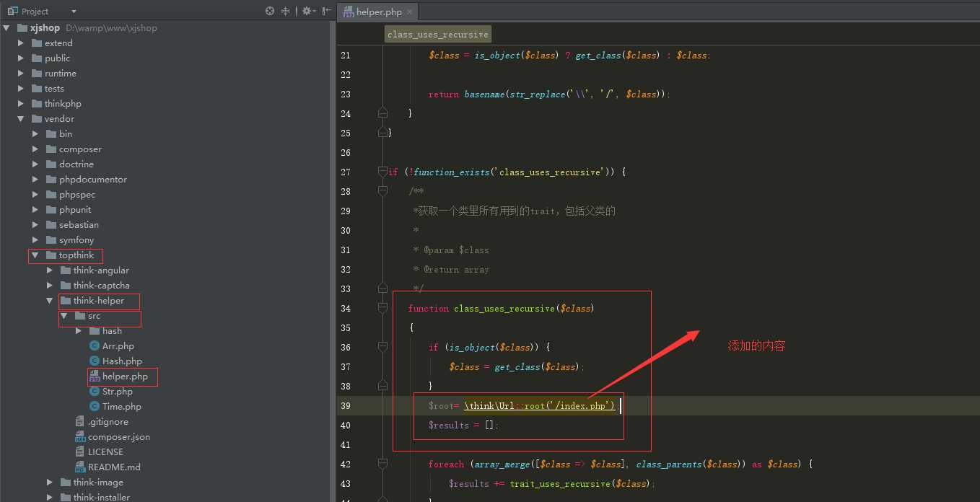Click the Scroll from Source target icon
Image resolution: width=980 pixels, height=502 pixels.
[x=270, y=11]
